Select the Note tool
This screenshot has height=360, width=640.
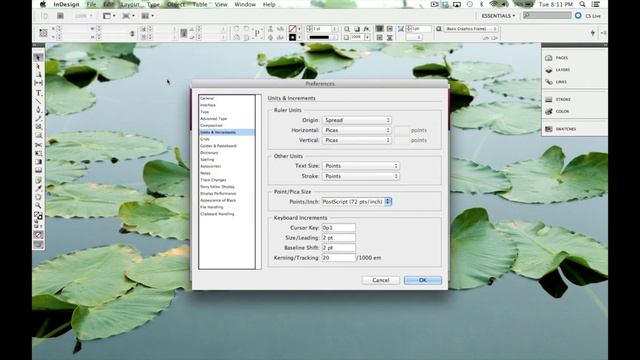pyautogui.click(x=38, y=180)
